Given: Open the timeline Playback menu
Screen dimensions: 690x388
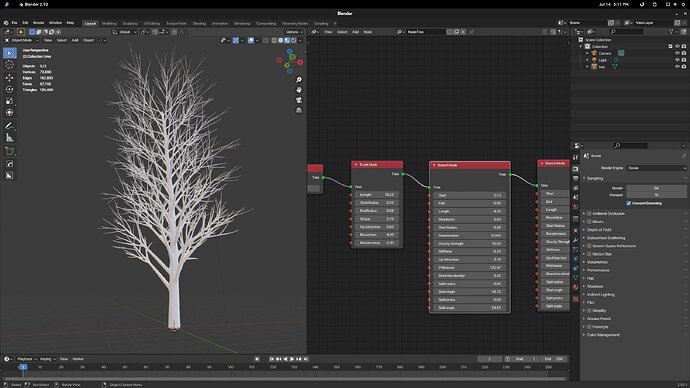Looking at the screenshot, I should 26,359.
